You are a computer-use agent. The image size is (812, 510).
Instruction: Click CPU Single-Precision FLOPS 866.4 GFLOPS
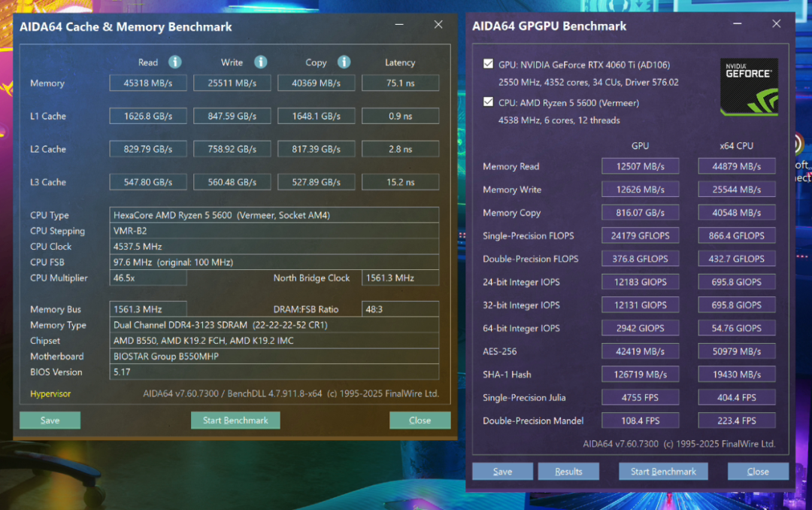tap(736, 236)
